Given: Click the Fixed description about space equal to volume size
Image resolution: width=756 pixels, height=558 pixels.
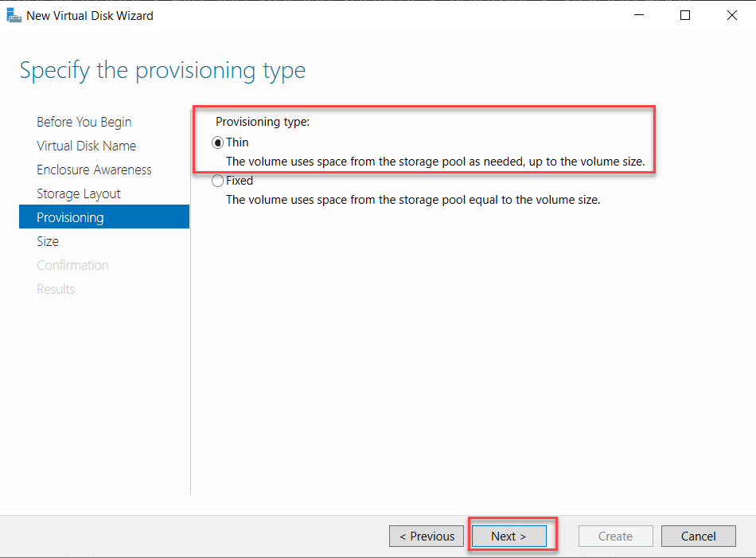Looking at the screenshot, I should 413,200.
